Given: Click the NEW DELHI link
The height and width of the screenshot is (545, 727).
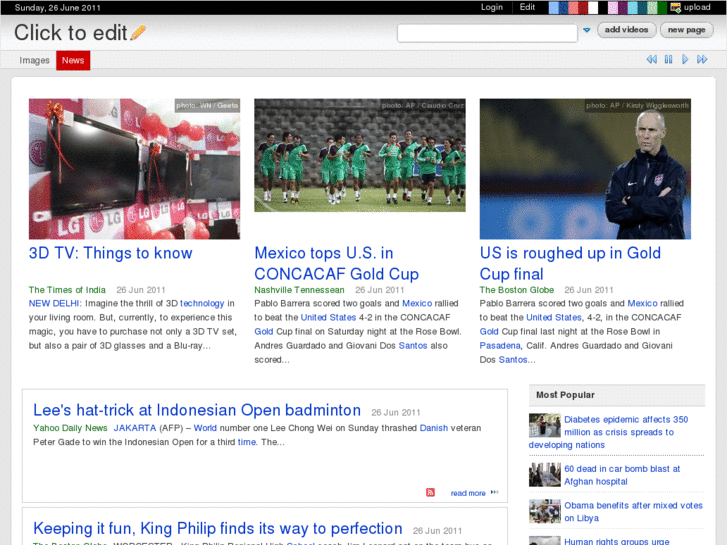Looking at the screenshot, I should (x=54, y=303).
